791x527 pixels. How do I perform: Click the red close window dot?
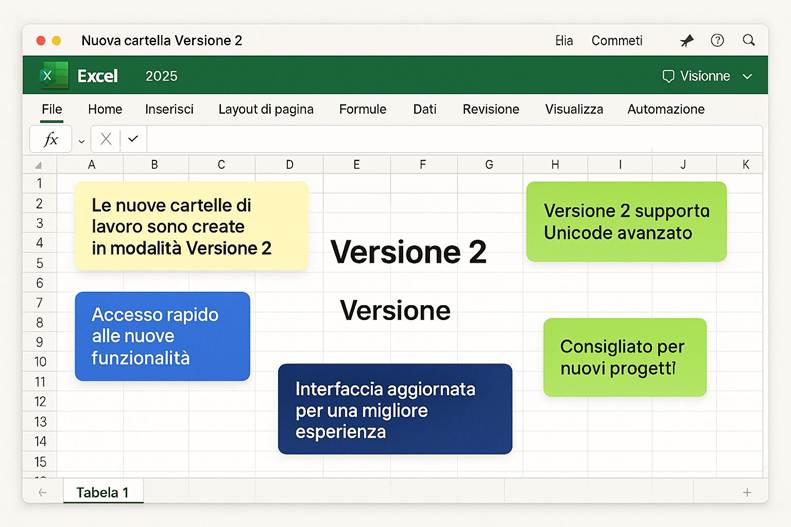(x=41, y=40)
